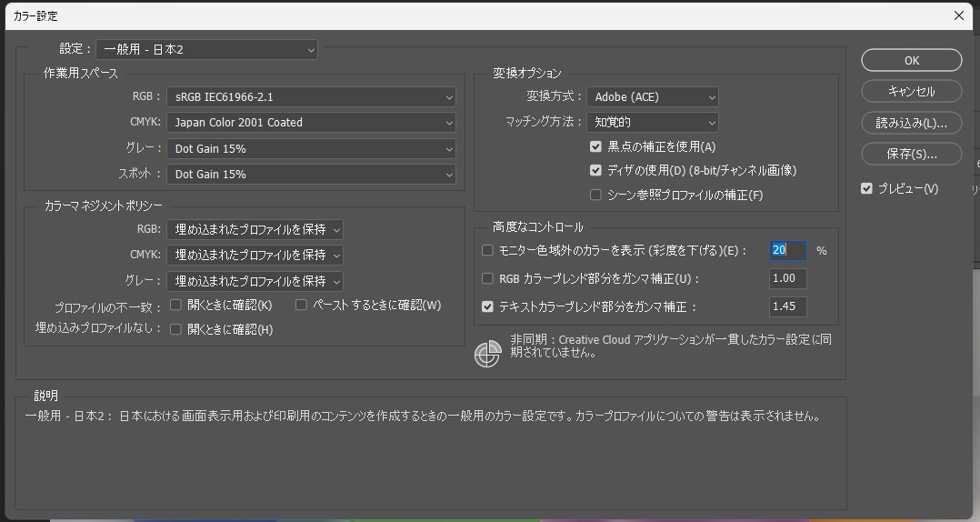Click the 高度なコントロール group label
The width and height of the screenshot is (980, 522).
point(537,227)
